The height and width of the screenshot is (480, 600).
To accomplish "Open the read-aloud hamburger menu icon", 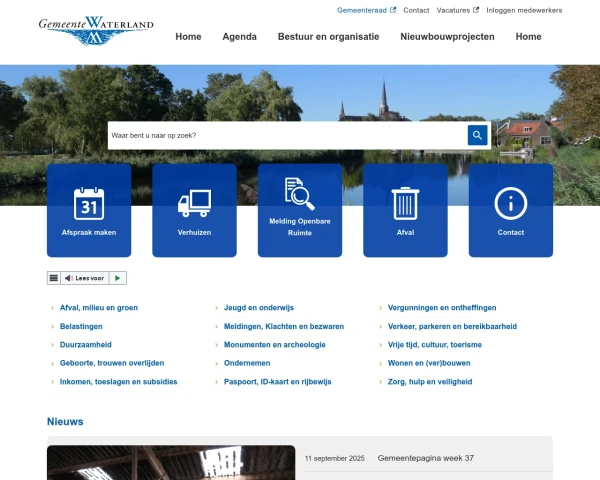I will (54, 278).
